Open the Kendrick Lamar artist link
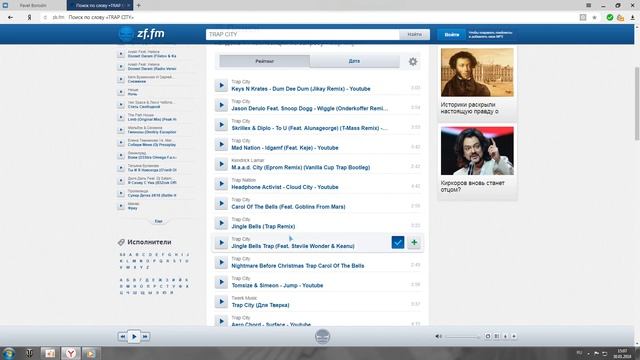The width and height of the screenshot is (640, 360). tap(248, 160)
